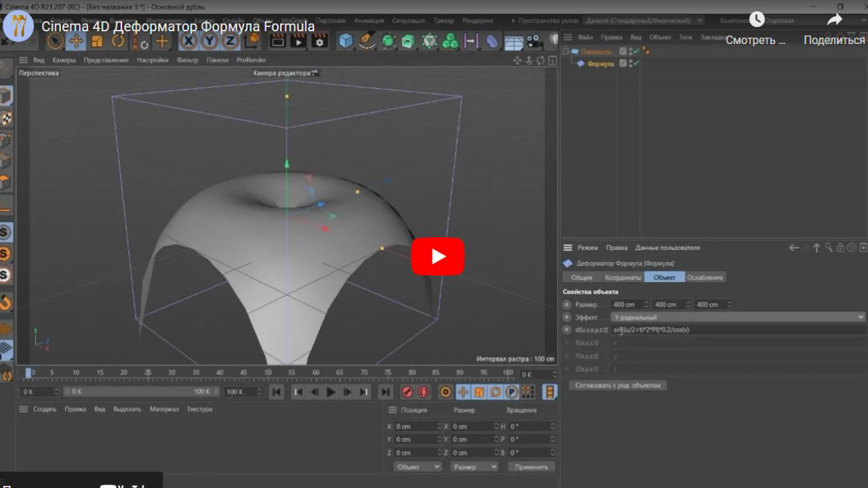The height and width of the screenshot is (488, 868).
Task: Toggle autokeying red button
Action: click(424, 392)
